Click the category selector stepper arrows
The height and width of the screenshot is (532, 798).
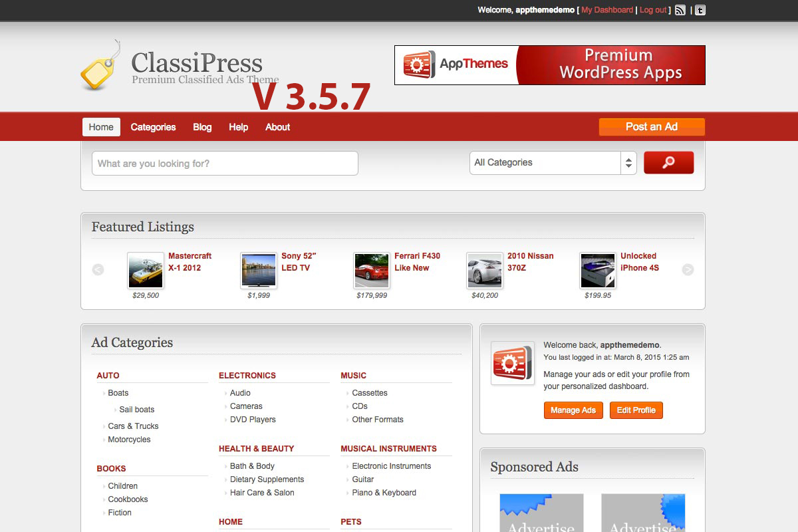click(x=628, y=162)
